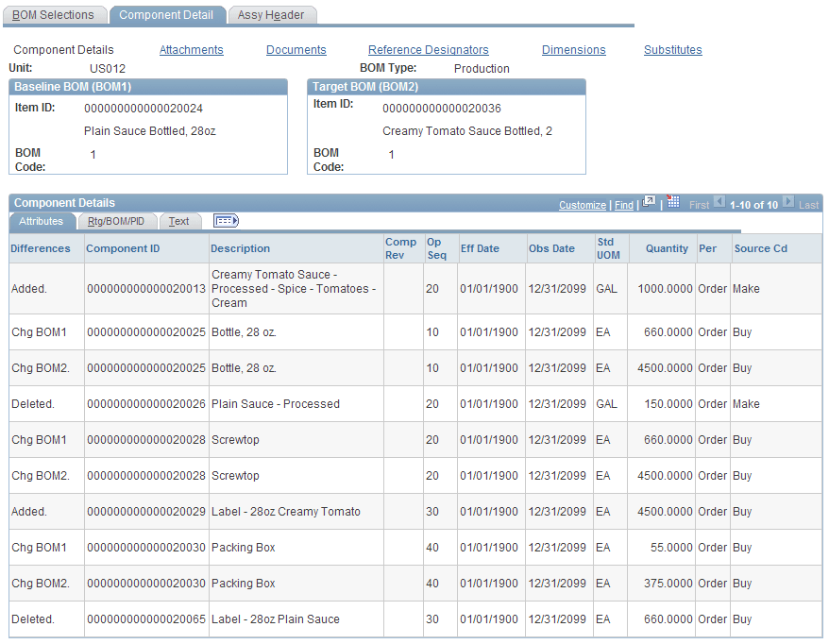Select the Attributes grid tab
The image size is (829, 644).
(42, 221)
